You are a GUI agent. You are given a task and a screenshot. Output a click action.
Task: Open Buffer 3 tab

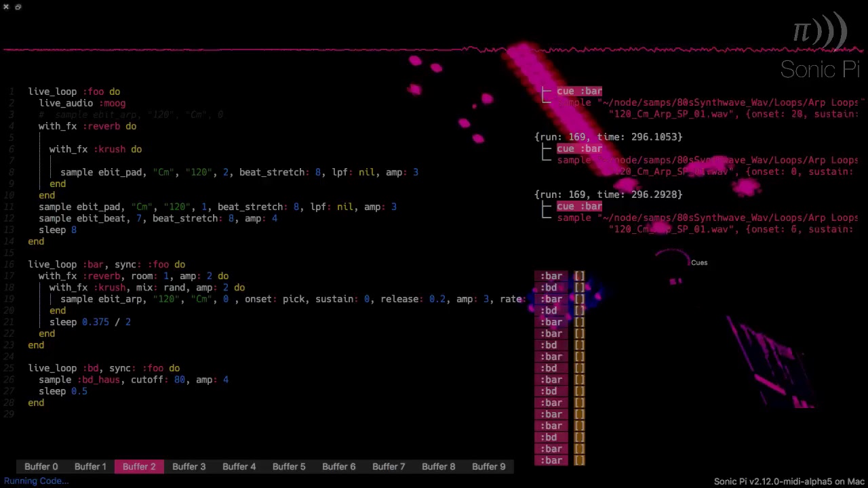189,466
